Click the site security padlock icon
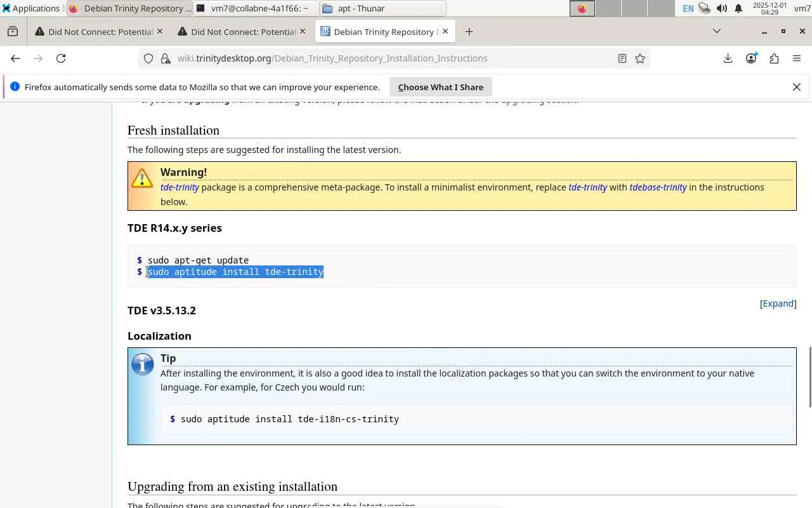Viewport: 812px width, 508px height. (166, 58)
